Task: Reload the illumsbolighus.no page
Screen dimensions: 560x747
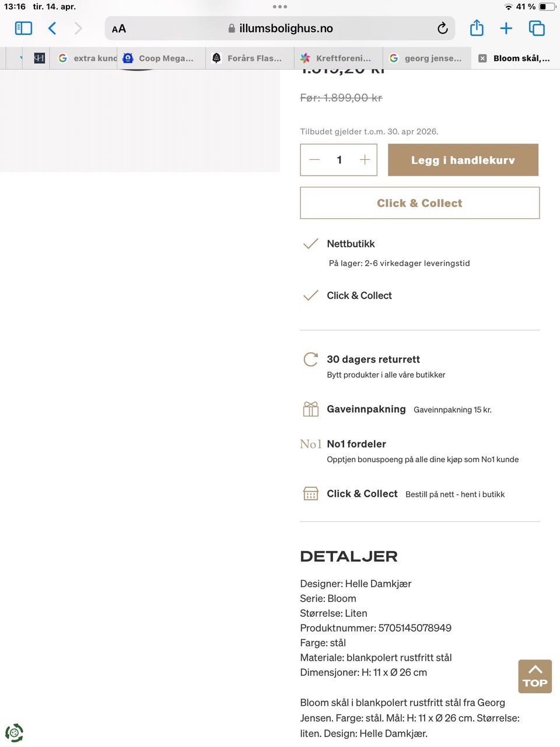Action: pos(443,28)
